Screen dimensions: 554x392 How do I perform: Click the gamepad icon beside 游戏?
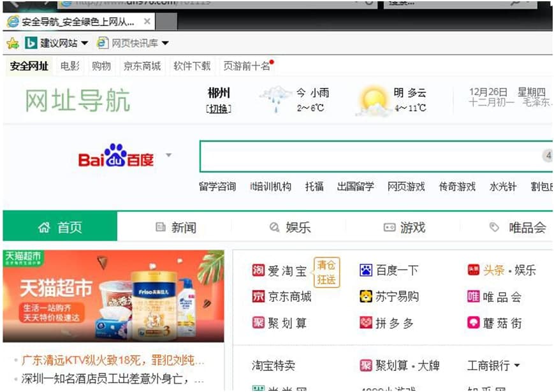click(x=390, y=227)
